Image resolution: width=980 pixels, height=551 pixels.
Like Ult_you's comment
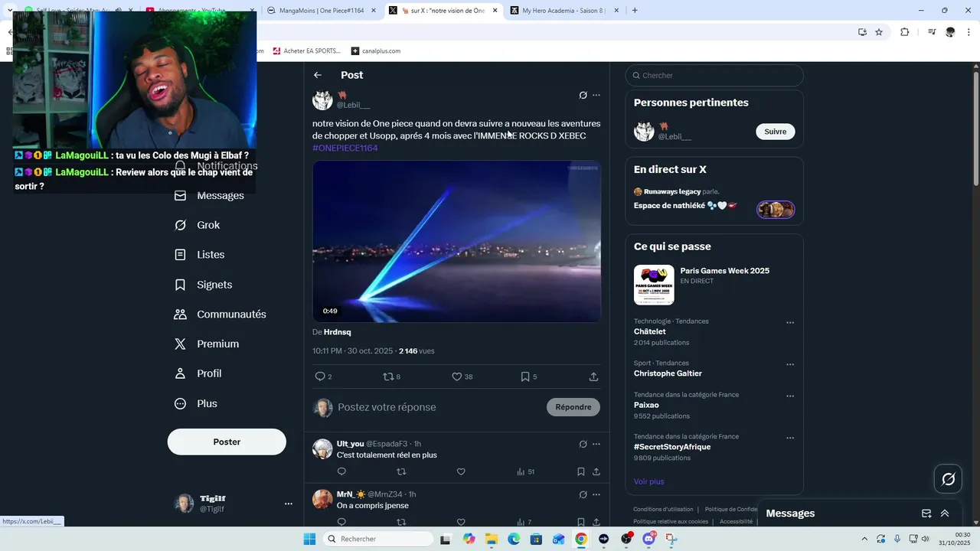(461, 471)
